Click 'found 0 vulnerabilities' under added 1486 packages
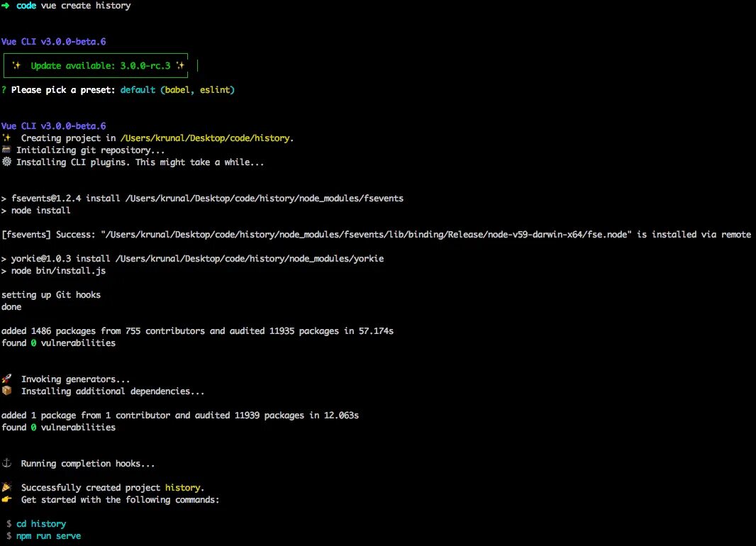This screenshot has width=756, height=546. (x=58, y=342)
